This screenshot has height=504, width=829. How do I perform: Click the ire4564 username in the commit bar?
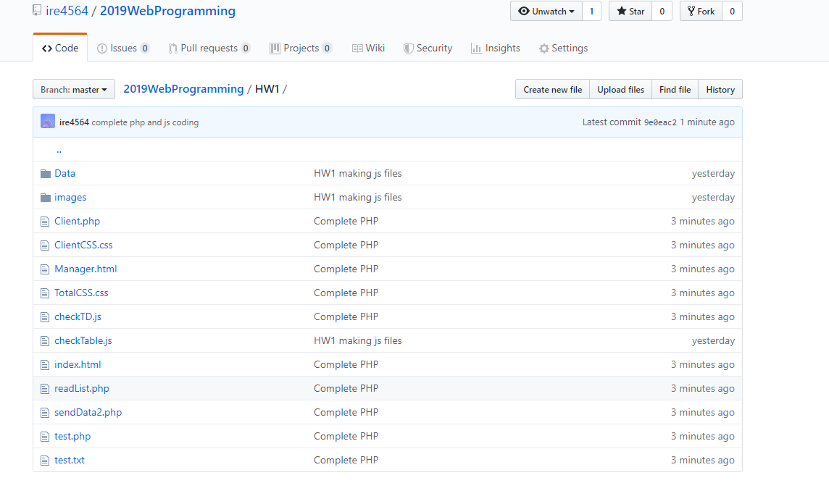(x=74, y=122)
